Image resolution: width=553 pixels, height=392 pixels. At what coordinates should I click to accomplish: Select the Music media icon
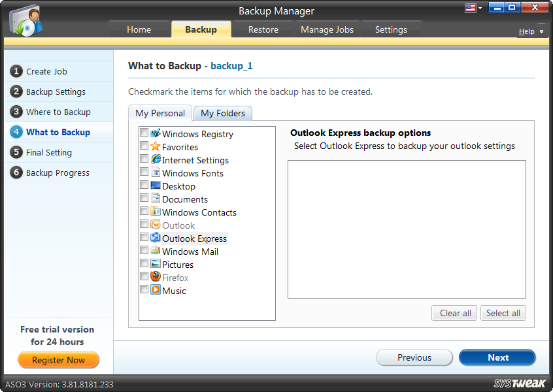point(156,291)
